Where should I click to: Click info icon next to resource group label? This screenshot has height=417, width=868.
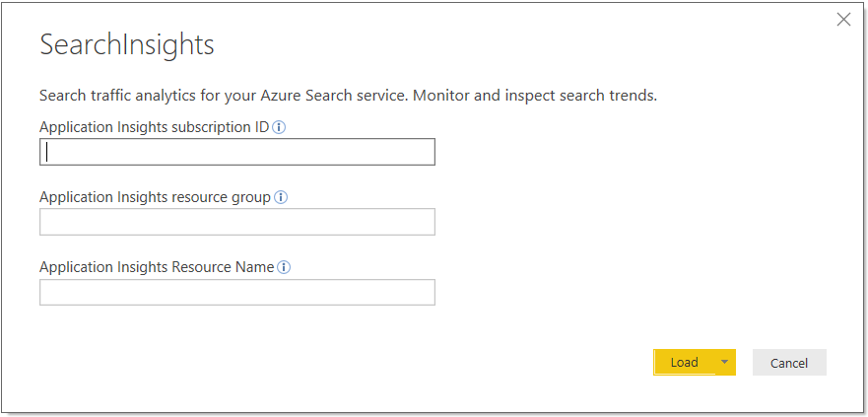[281, 197]
